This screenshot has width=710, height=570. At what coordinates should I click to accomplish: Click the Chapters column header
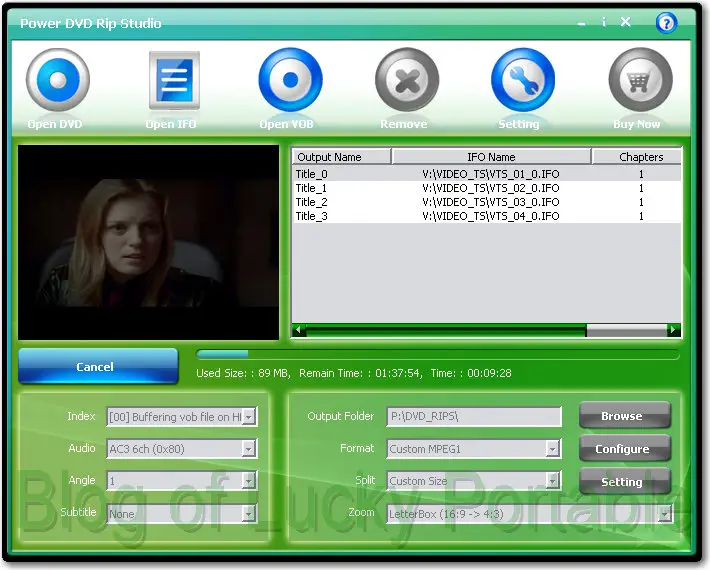pos(636,157)
